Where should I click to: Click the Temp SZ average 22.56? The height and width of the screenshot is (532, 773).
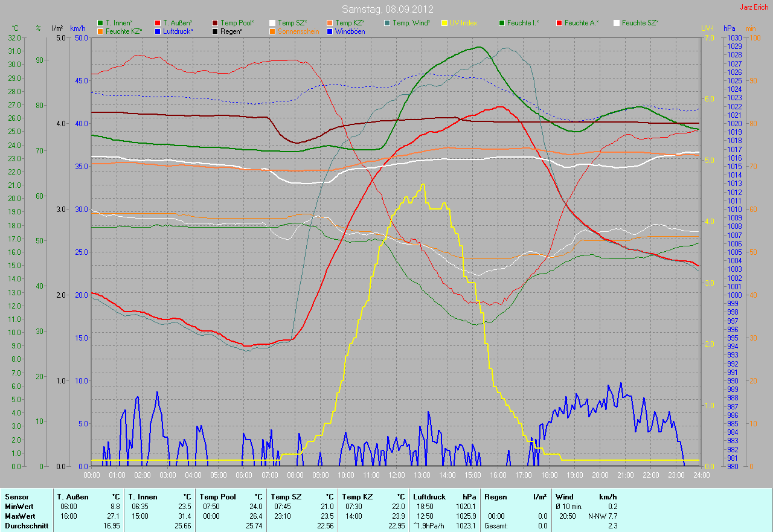point(325,526)
